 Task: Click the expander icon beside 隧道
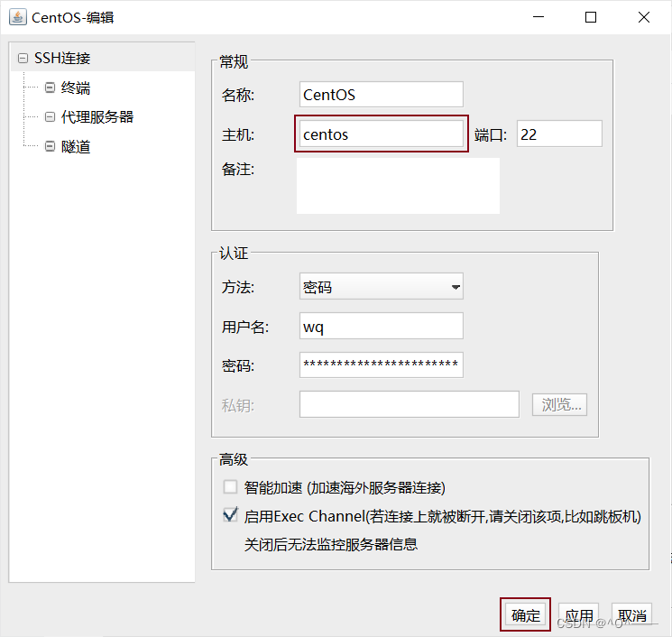[50, 146]
